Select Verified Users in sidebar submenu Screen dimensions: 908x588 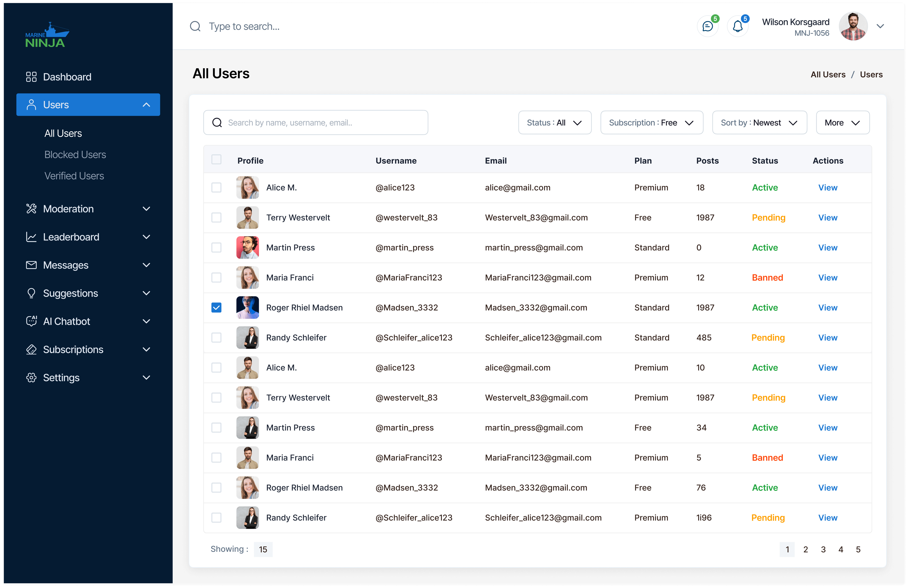coord(74,176)
